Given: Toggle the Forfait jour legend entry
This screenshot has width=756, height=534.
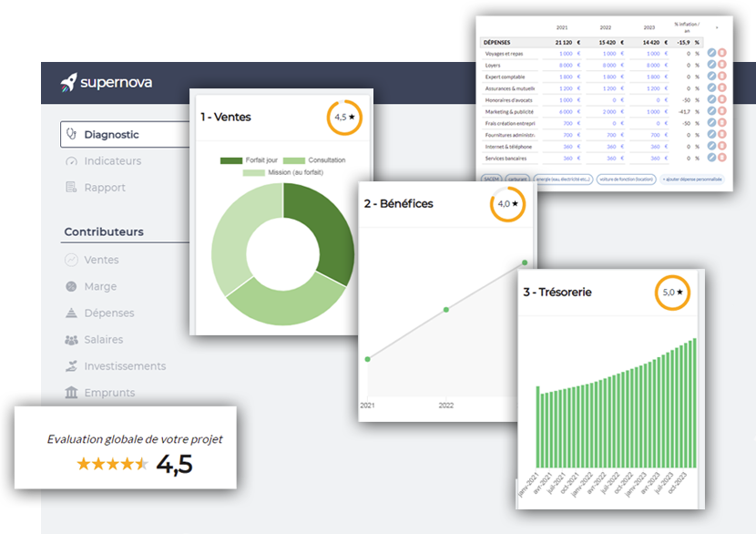Looking at the screenshot, I should click(249, 160).
